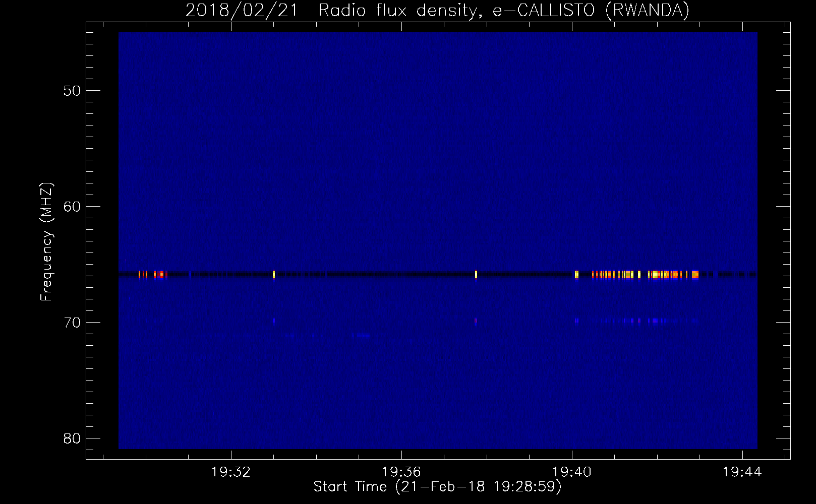
Task: Click the 'Start Time (21-Feb-18 19:28:59)' label
Action: tap(437, 487)
